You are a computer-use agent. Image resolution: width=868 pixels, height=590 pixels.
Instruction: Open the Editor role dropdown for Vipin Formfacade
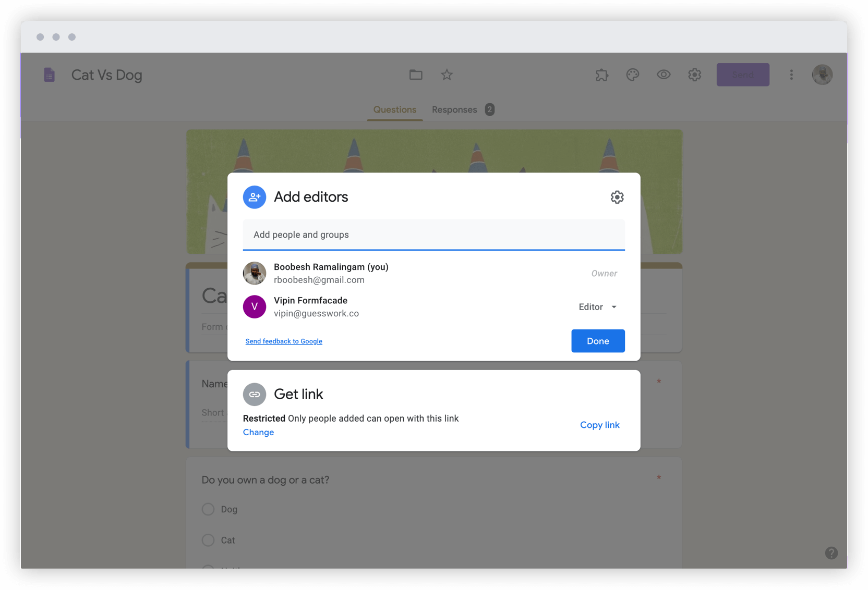(x=597, y=307)
